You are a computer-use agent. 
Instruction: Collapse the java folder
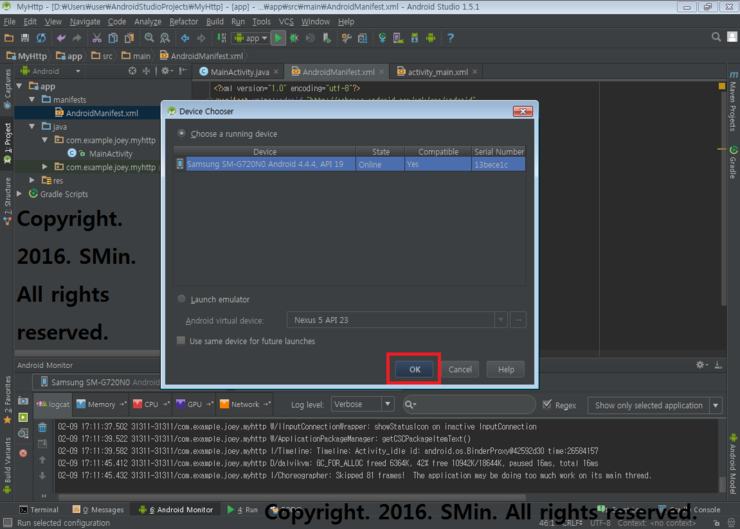pos(32,126)
